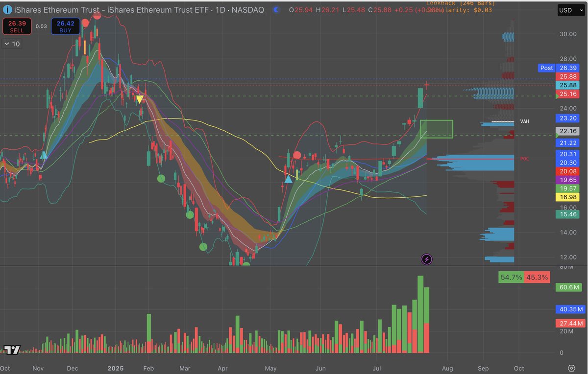This screenshot has height=374, width=588.
Task: Click the blue up-triangle signal in May
Action: [x=289, y=179]
